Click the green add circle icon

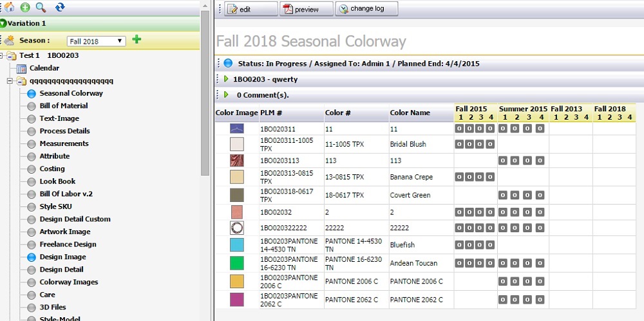click(25, 7)
